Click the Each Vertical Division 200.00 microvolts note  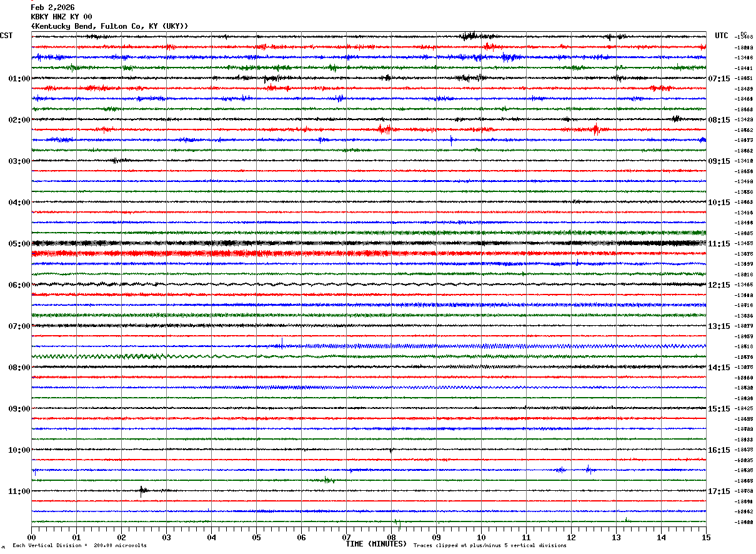pos(80,546)
